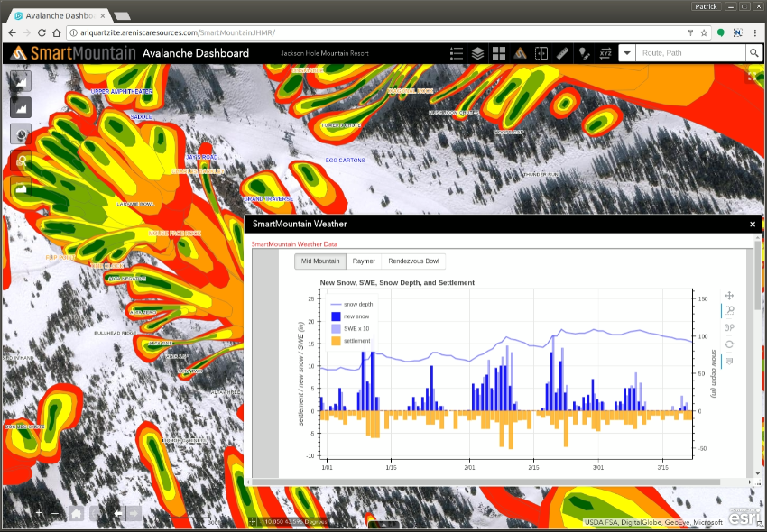Screen dimensions: 767x532
Task: Click the green circle extension icon
Action: 721,32
